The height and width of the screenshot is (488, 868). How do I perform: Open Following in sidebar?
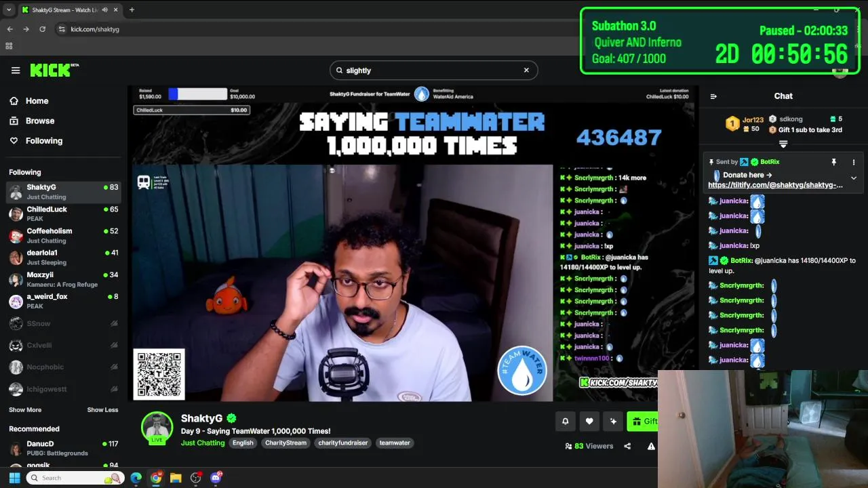click(x=43, y=141)
